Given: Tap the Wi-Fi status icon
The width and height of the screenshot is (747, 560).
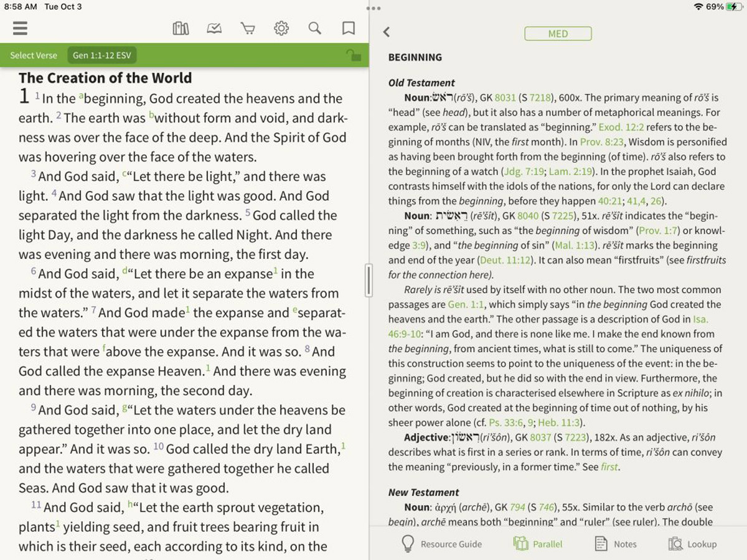Looking at the screenshot, I should [699, 7].
